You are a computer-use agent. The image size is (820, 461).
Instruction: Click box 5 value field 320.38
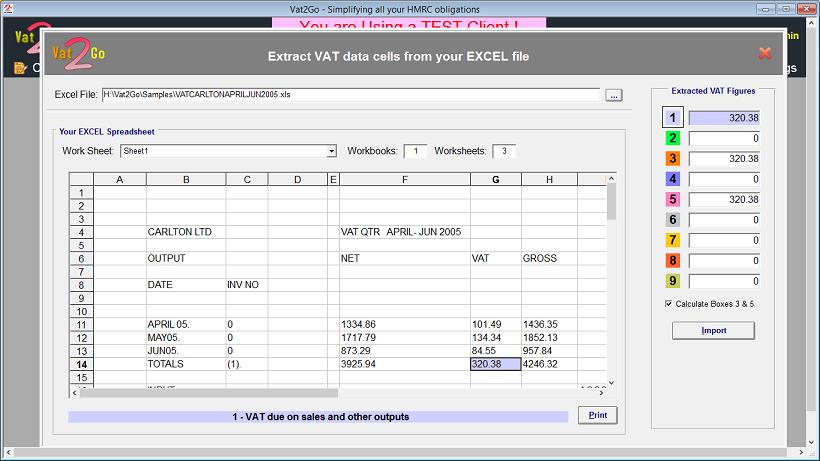724,199
